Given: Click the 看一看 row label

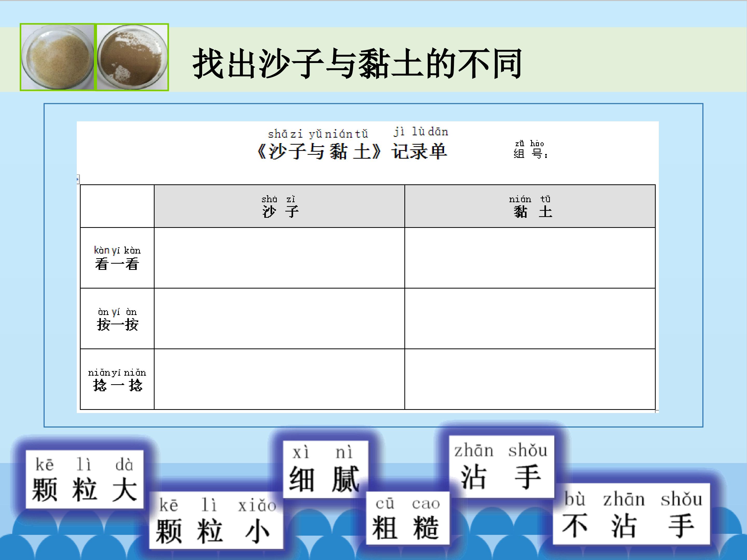Looking at the screenshot, I should coord(117,258).
